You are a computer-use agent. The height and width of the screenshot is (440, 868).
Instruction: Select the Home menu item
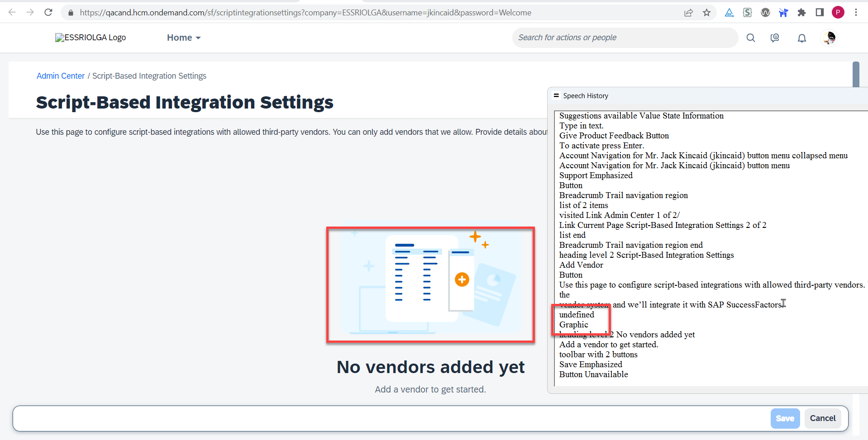pos(179,38)
